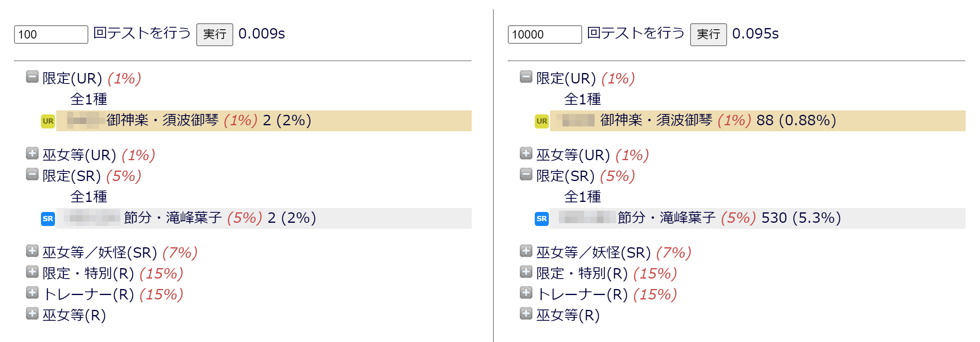
Task: Click blurred thumbnail beside 御神楽・須波御琴 on left
Action: (x=83, y=120)
